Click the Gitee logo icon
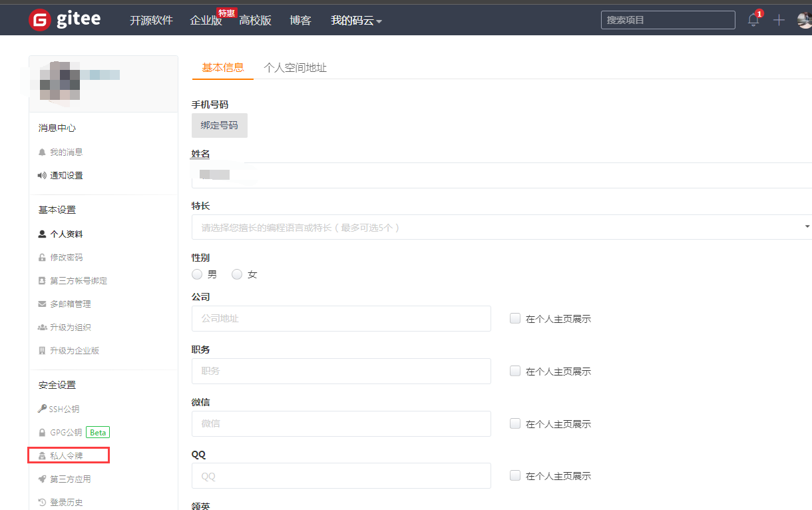The image size is (812, 510). coord(40,20)
